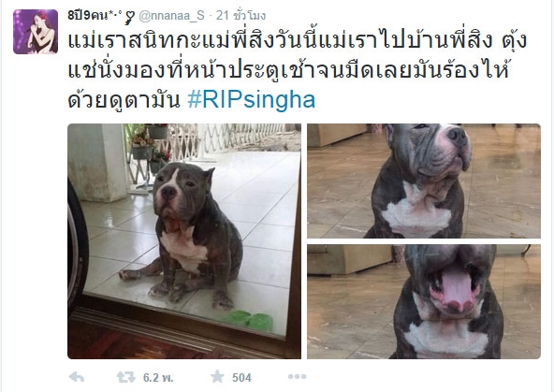Click the tweet line starting แชนั่งมอง

pyautogui.click(x=288, y=70)
